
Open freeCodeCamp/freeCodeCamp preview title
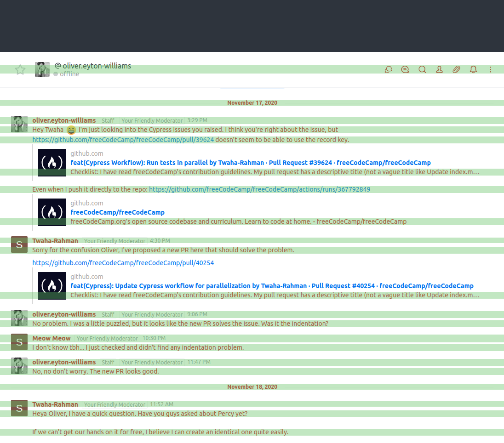click(117, 212)
